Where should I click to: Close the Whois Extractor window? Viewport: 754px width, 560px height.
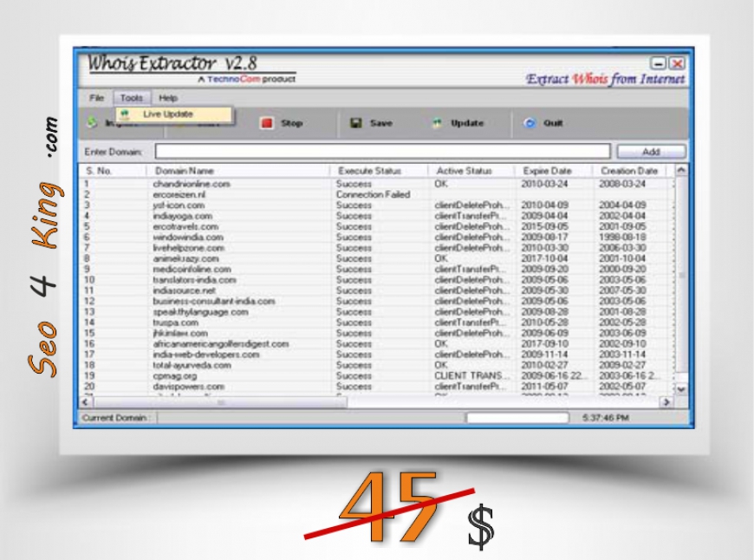click(677, 63)
